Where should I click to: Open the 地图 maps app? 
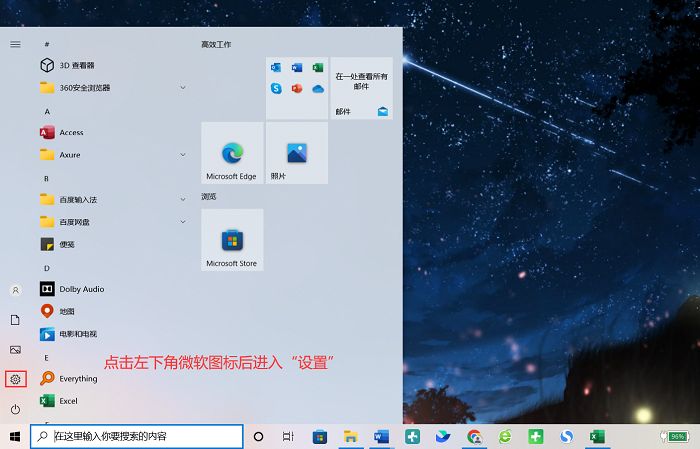pos(112,311)
